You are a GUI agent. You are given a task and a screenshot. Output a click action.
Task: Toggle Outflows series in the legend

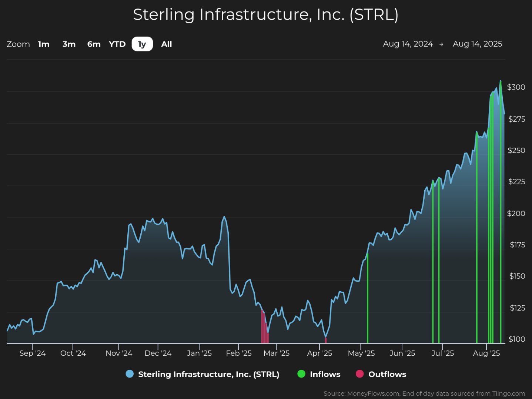click(381, 374)
